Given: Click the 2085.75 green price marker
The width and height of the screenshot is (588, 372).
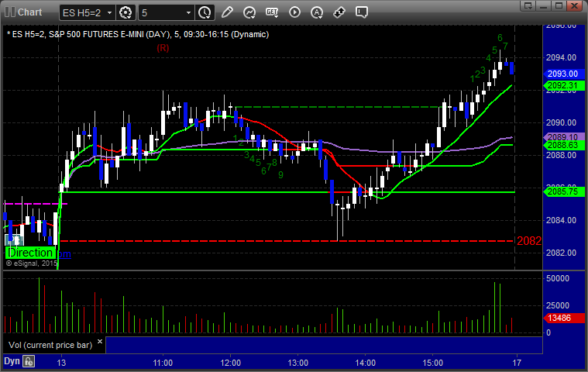Looking at the screenshot, I should point(564,191).
